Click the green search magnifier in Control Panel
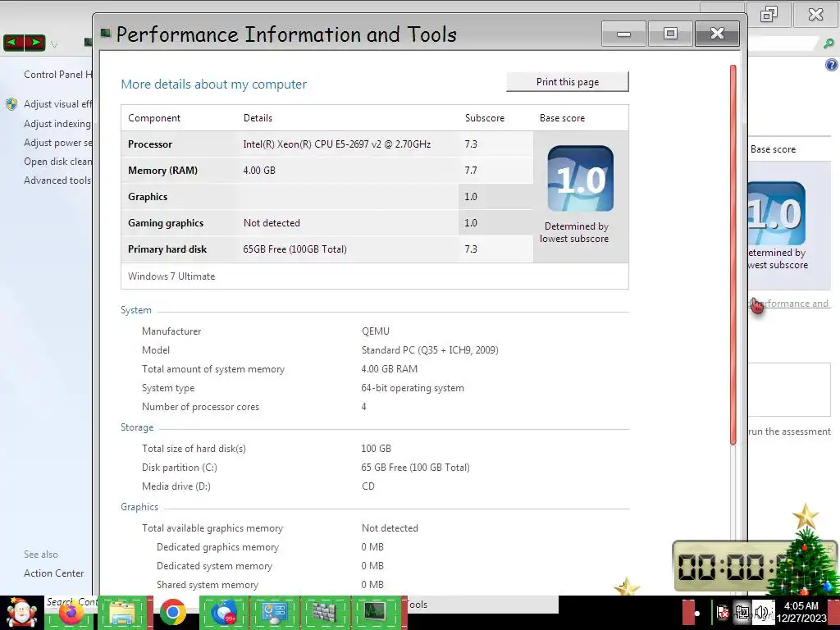 click(829, 44)
